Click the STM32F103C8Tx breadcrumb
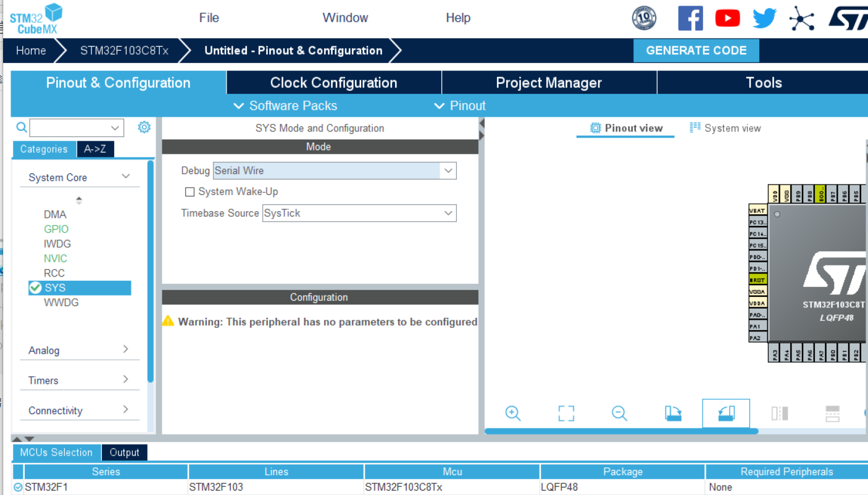 [x=124, y=51]
